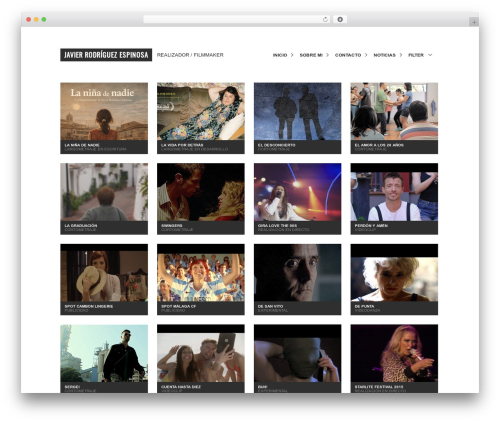Open the De San Vito thumbnail
The height and width of the screenshot is (423, 500).
(x=297, y=273)
